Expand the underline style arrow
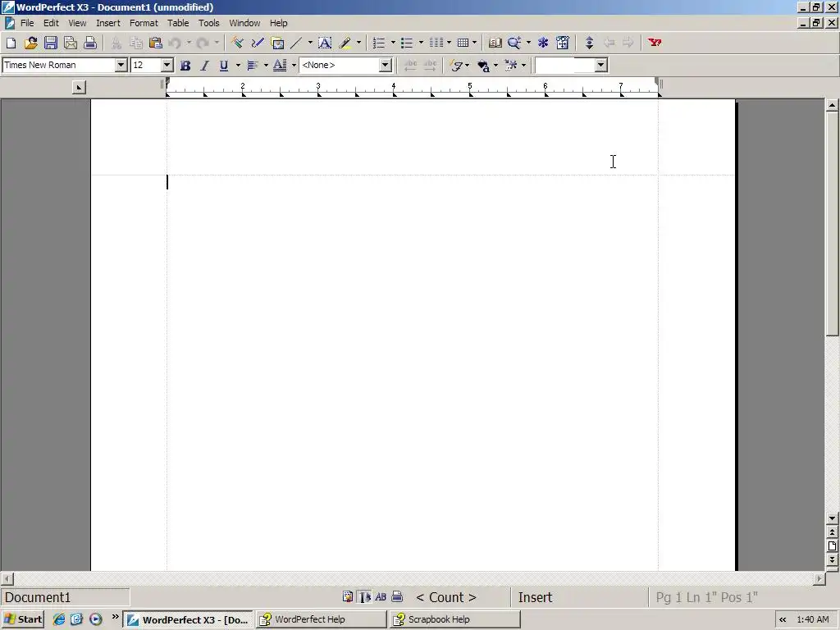 238,66
